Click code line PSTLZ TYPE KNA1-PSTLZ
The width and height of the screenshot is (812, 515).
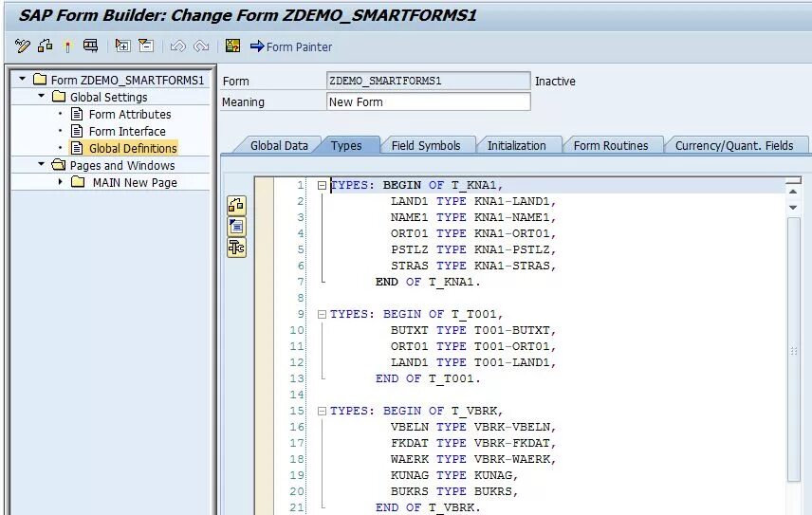[473, 249]
